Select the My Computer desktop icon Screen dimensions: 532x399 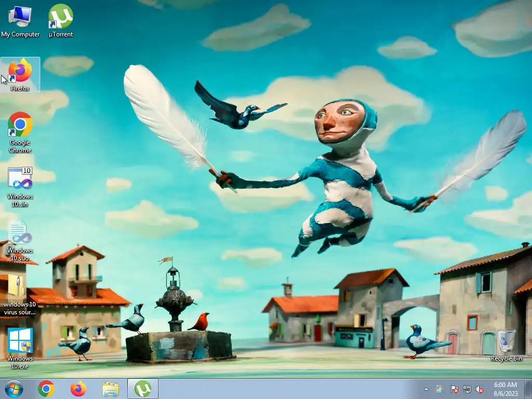coord(20,21)
